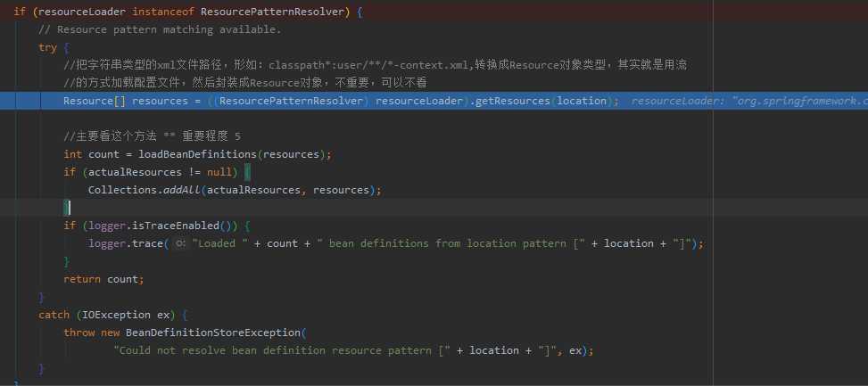
Task: Click the comment //主要看这个方法 ** 重要程度 5
Action: pyautogui.click(x=153, y=136)
